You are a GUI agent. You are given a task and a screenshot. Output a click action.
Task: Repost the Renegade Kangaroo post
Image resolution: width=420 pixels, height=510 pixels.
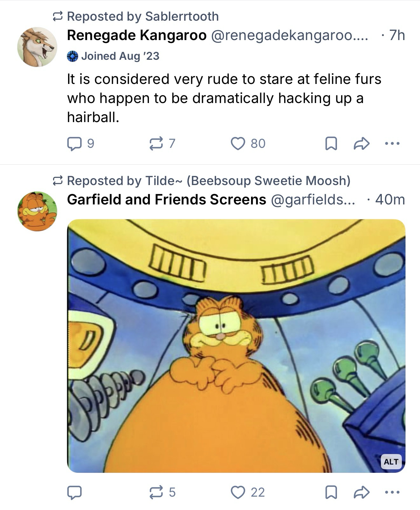156,143
